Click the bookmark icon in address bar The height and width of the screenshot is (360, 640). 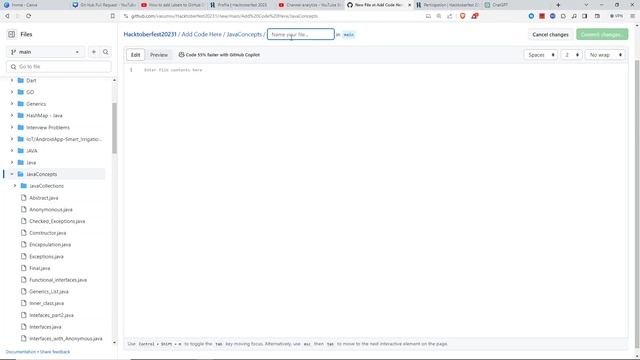click(113, 16)
